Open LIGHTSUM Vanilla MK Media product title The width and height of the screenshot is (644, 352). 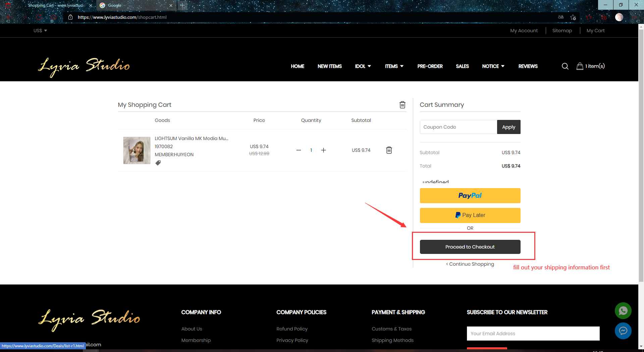coord(192,138)
